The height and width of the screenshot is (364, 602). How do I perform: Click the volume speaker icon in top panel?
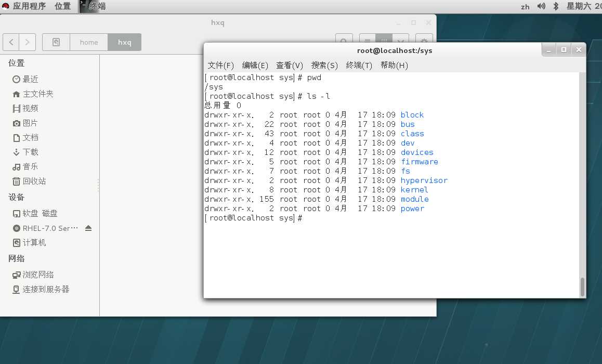pyautogui.click(x=541, y=6)
